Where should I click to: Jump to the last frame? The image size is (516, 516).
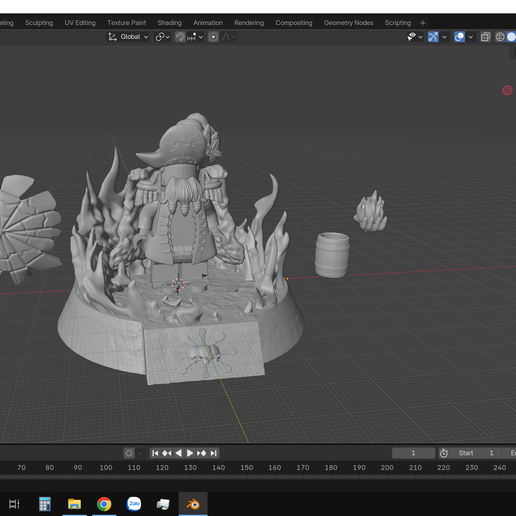coord(214,453)
